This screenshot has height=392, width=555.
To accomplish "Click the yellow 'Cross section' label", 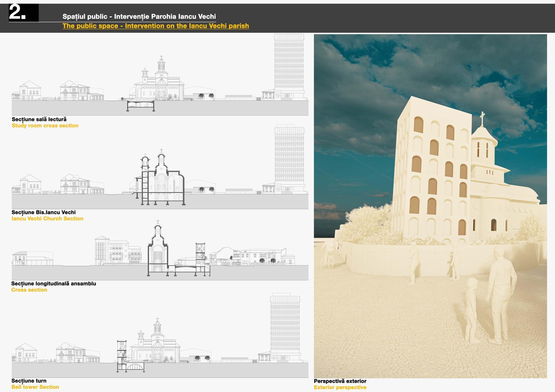I will tap(29, 290).
